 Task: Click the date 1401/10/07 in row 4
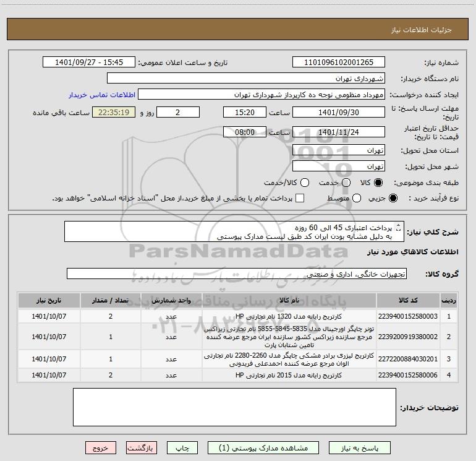pyautogui.click(x=49, y=375)
